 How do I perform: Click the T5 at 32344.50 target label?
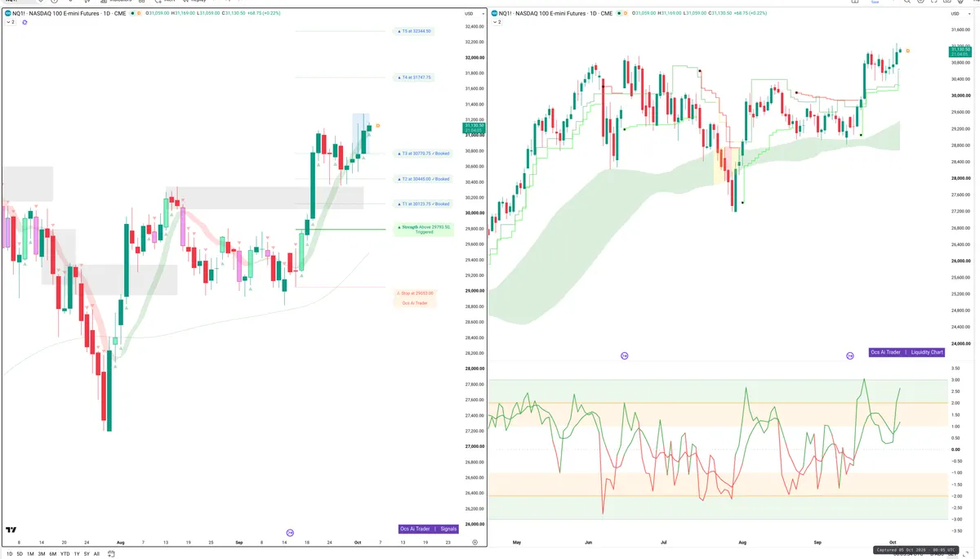(x=416, y=31)
